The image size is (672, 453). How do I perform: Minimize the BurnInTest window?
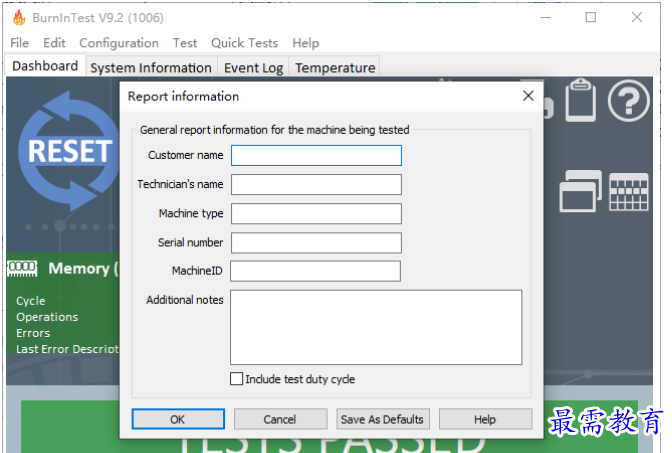(545, 18)
